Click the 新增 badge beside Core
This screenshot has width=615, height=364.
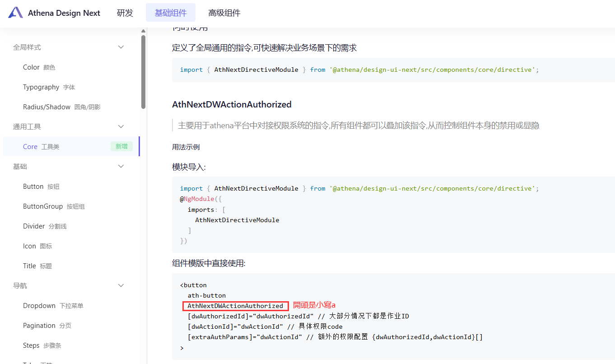121,146
